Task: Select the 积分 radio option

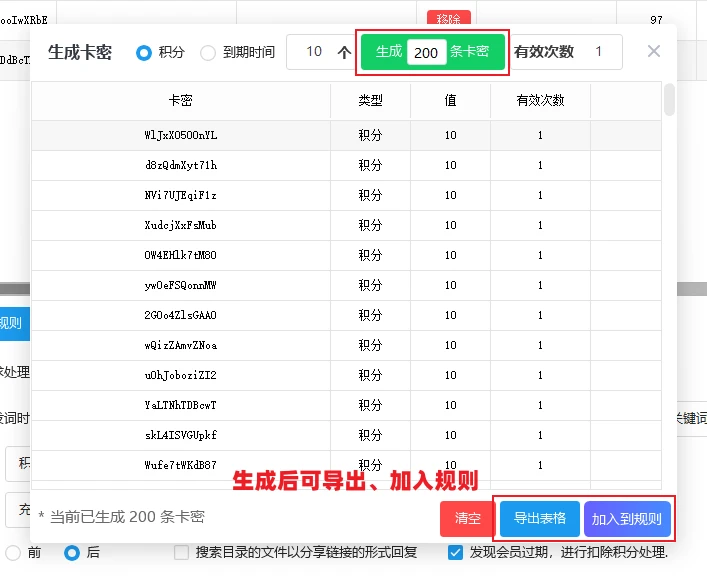Action: pos(144,52)
